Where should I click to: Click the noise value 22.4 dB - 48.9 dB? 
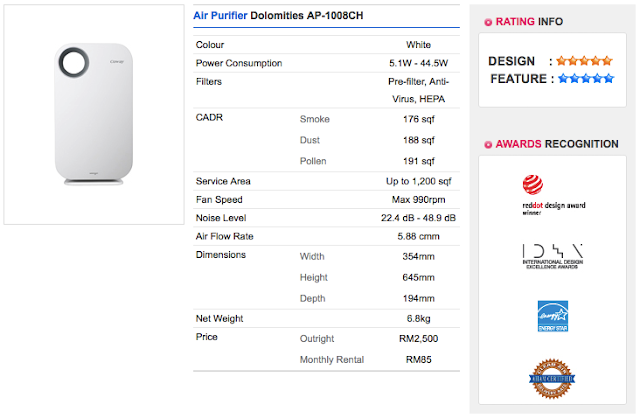coord(418,218)
